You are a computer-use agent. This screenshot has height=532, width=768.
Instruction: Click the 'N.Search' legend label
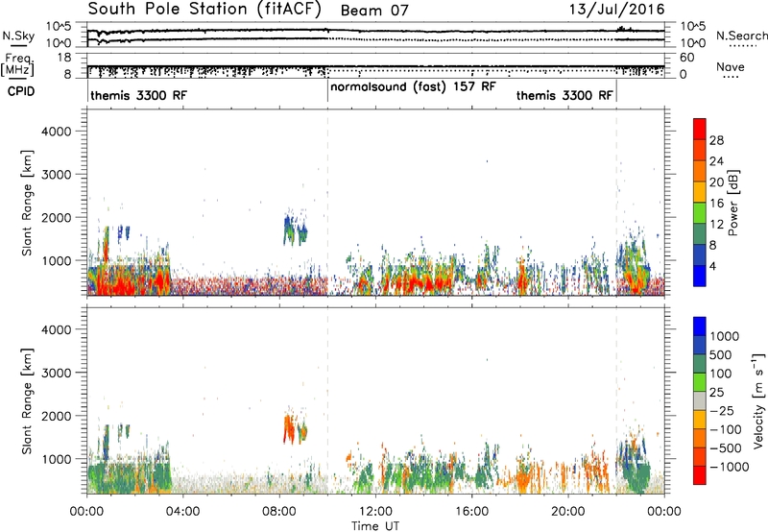741,36
